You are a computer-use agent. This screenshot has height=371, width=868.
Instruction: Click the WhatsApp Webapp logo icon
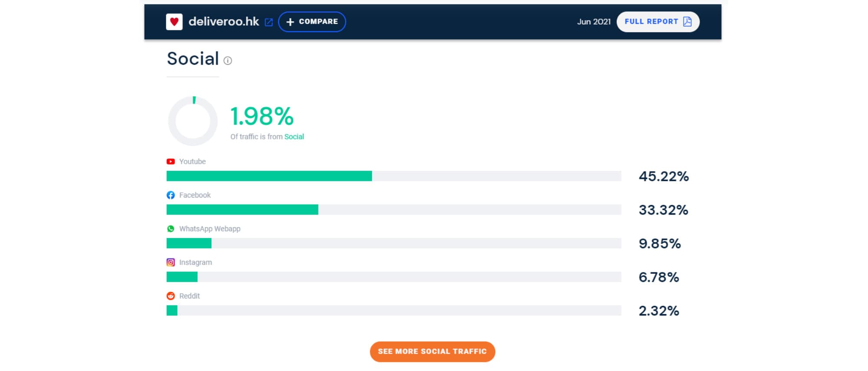pos(171,229)
